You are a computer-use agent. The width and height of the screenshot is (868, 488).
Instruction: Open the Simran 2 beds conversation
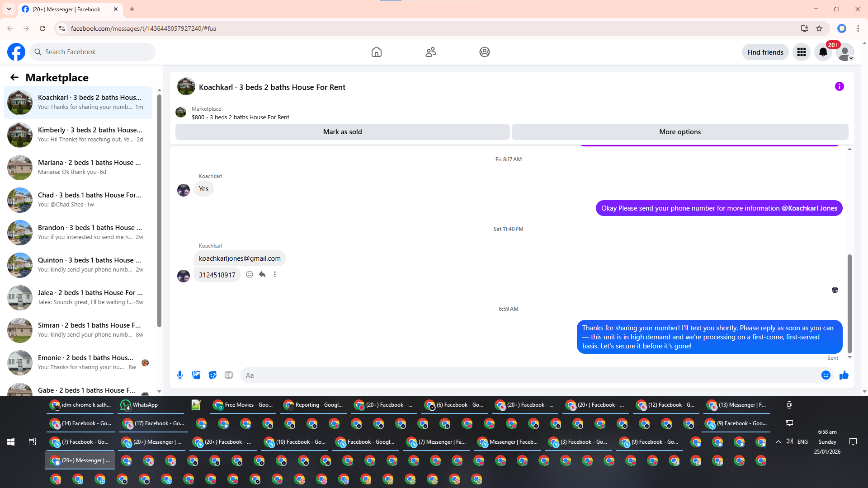point(78,330)
